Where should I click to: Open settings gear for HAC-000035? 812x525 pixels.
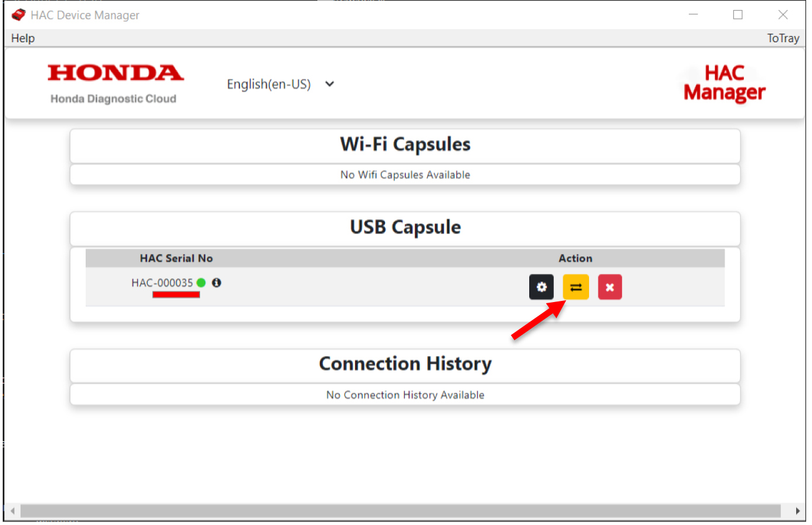(541, 287)
